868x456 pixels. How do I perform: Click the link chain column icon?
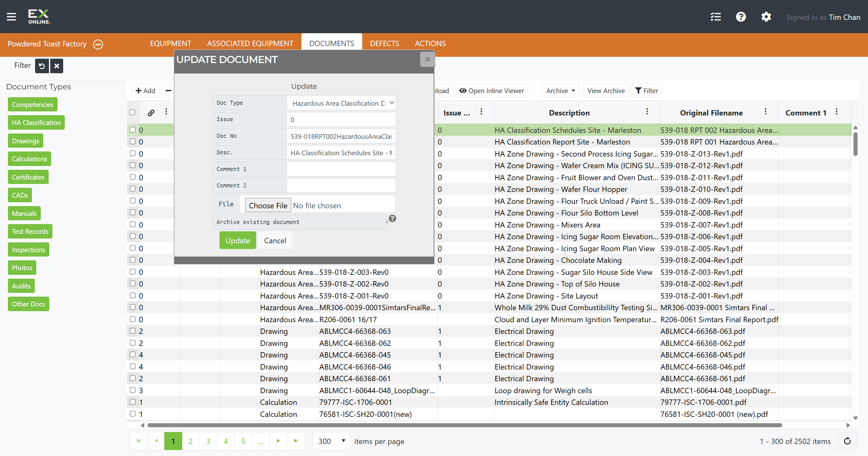(151, 113)
